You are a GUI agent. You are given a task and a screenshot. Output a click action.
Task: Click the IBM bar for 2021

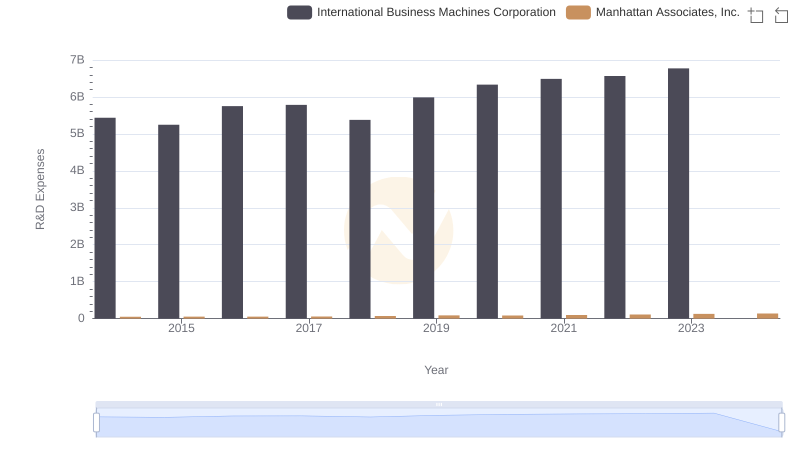click(551, 198)
